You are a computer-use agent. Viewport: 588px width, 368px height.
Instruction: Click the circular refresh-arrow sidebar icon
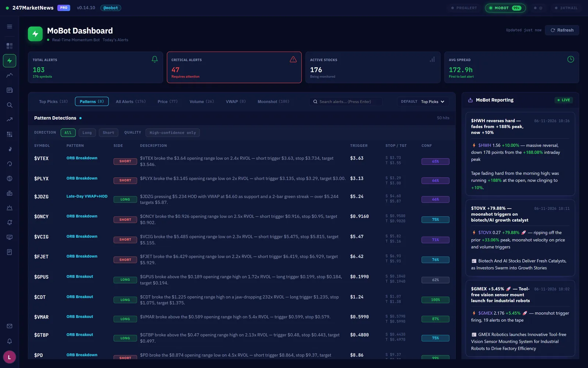(x=10, y=164)
